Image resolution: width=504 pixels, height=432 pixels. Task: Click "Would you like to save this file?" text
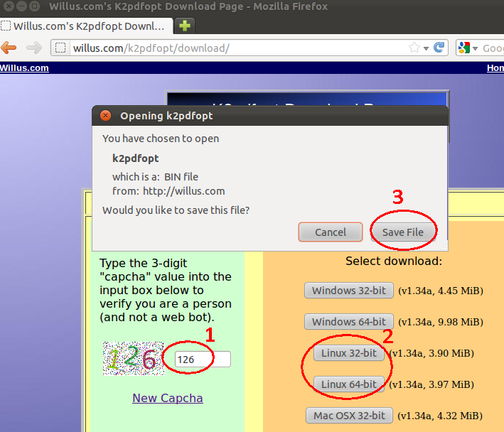(176, 210)
